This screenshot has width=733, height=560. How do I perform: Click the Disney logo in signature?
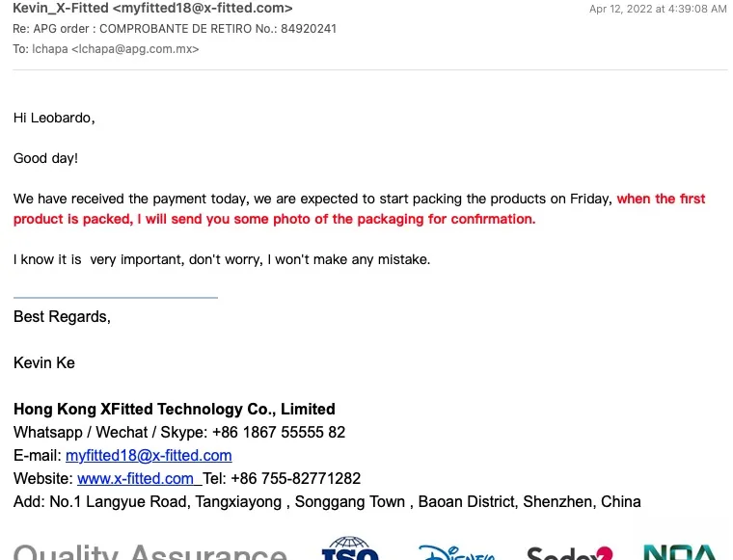click(456, 552)
